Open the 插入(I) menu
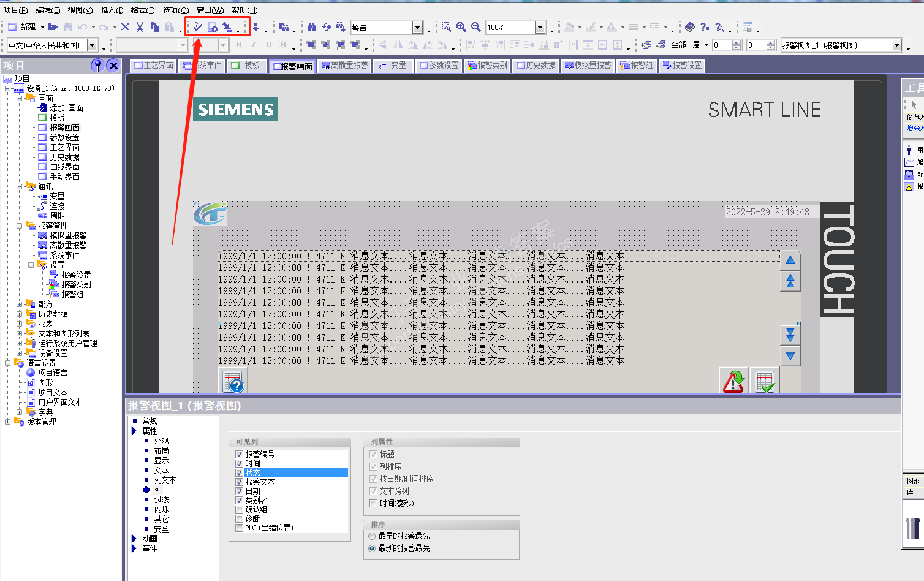Viewport: 924px width, 581px height. tap(112, 10)
